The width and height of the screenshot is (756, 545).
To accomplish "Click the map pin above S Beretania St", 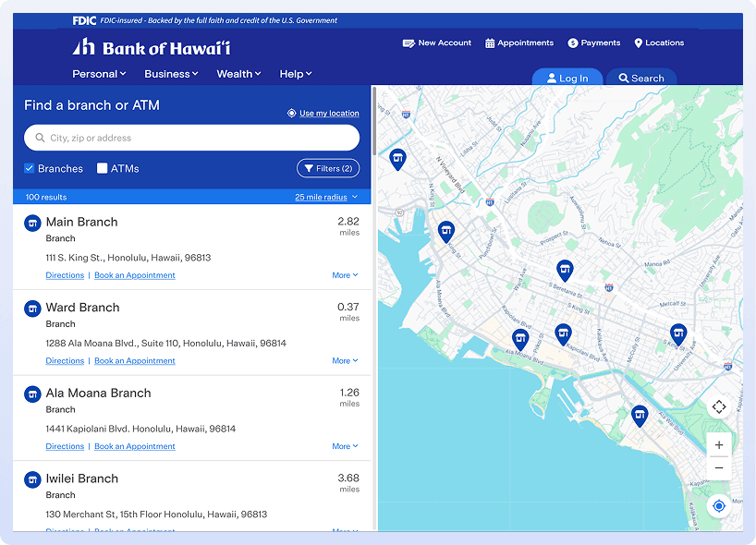I will pos(565,270).
